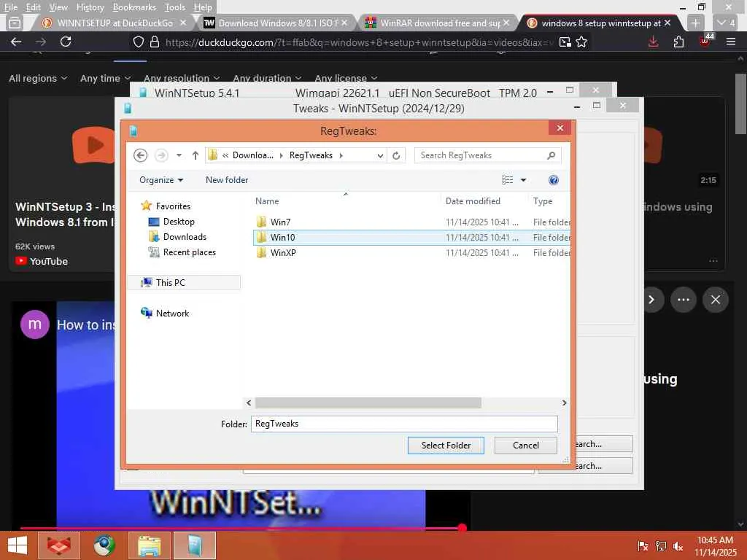Open the browser hamburger menu
The height and width of the screenshot is (560, 747).
[x=731, y=42]
